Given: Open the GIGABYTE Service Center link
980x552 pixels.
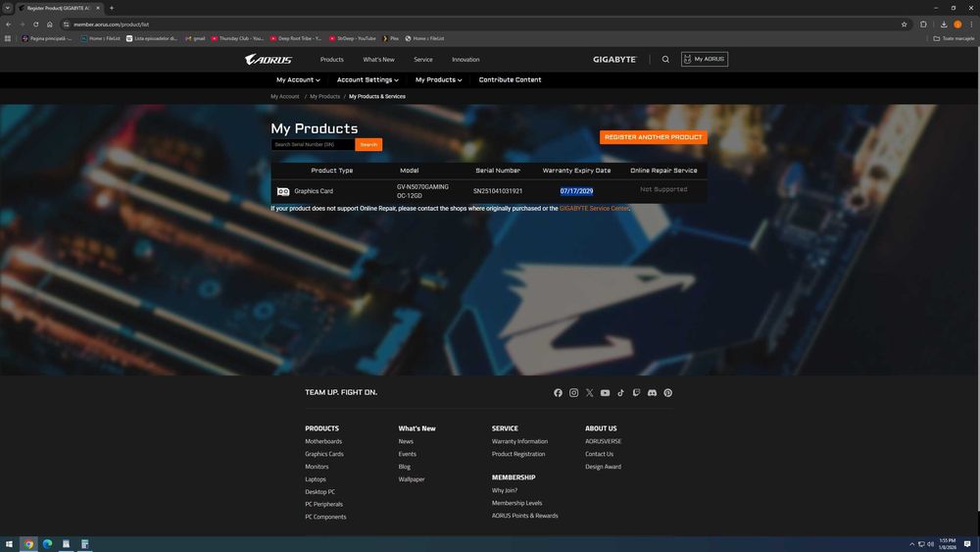Looking at the screenshot, I should 595,208.
